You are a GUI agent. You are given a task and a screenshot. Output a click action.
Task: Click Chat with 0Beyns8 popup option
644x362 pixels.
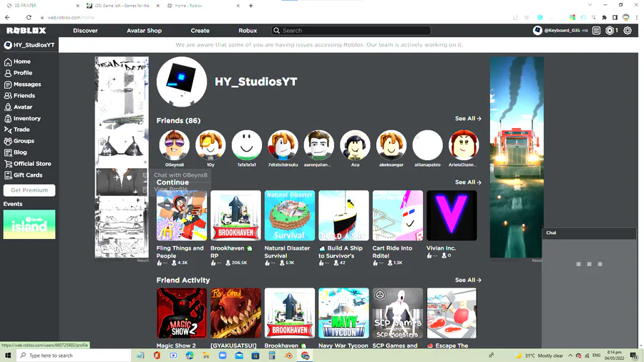[x=181, y=175]
